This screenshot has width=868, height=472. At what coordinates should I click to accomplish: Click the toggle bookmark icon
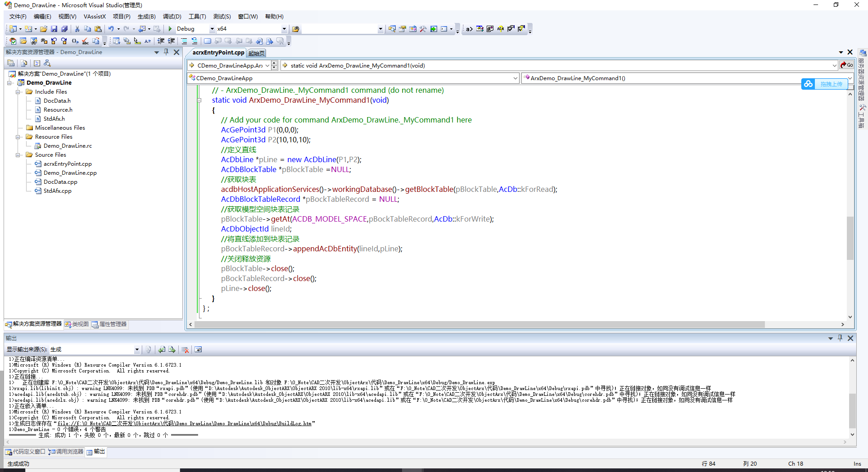tap(207, 41)
